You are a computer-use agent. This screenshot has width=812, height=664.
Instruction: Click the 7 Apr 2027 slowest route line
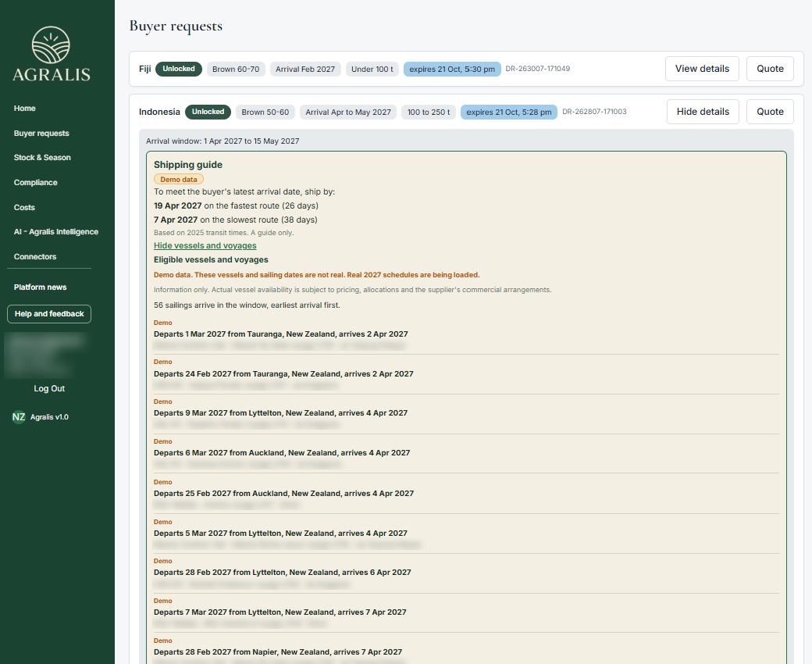[236, 220]
